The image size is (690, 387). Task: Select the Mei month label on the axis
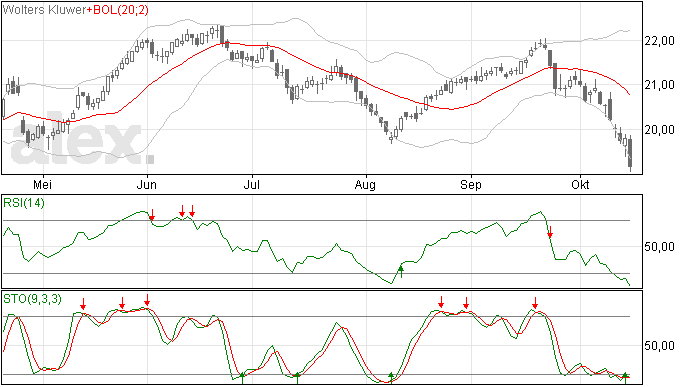click(x=43, y=184)
